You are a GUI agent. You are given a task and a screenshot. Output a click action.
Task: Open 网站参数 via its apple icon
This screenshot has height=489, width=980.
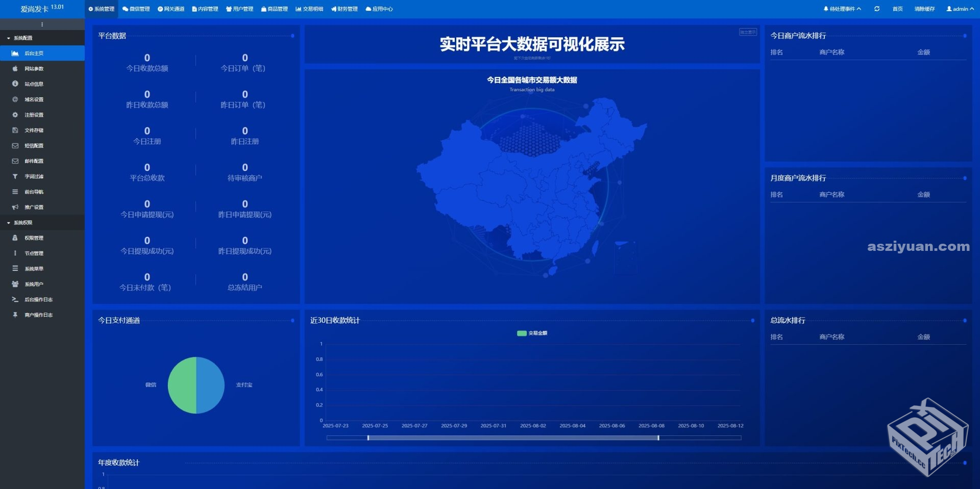point(15,69)
